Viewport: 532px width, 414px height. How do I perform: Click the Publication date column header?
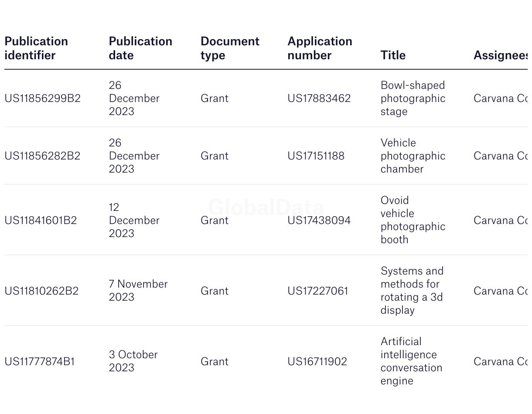pyautogui.click(x=140, y=48)
